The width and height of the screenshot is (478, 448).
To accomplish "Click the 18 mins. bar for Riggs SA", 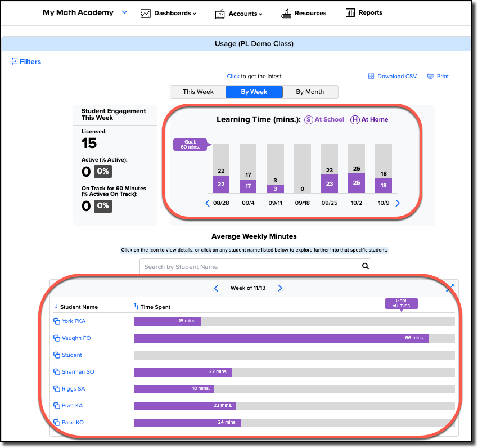I will (x=174, y=389).
